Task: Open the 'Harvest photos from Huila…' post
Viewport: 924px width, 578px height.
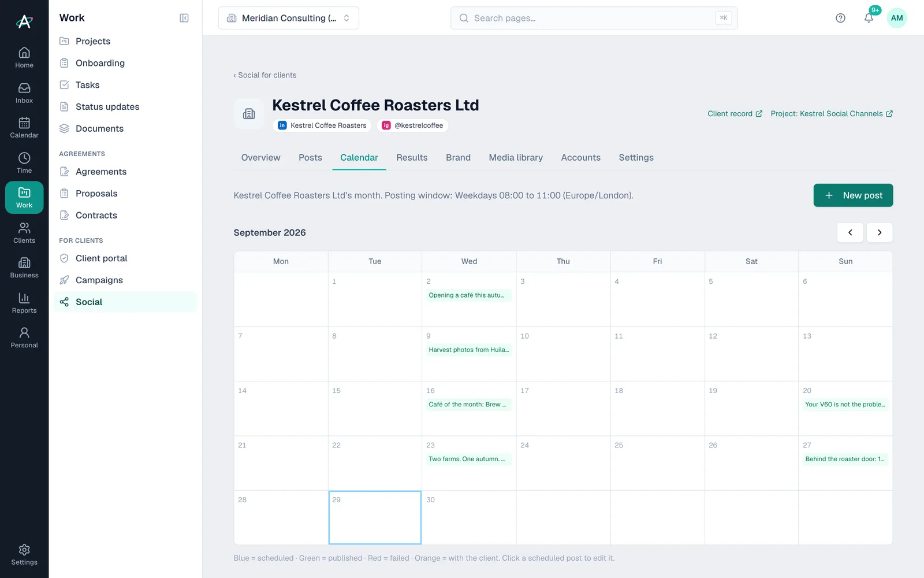Action: [x=468, y=350]
